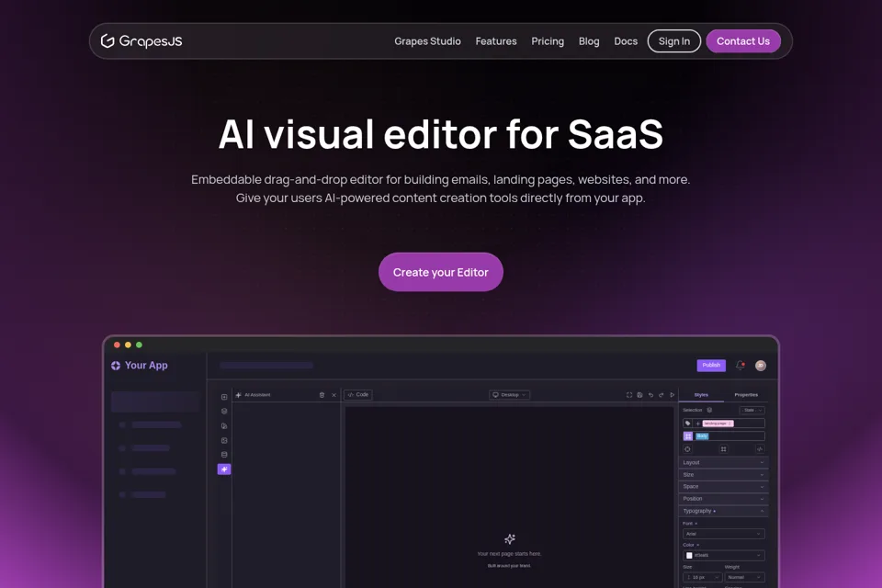Viewport: 882px width, 588px height.
Task: Click the AI Assistant panel title
Action: pyautogui.click(x=257, y=395)
